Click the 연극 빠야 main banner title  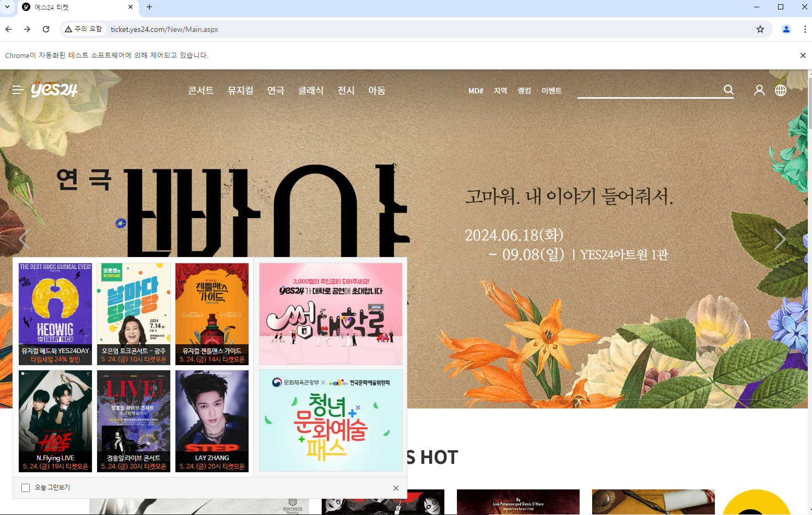coord(232,209)
